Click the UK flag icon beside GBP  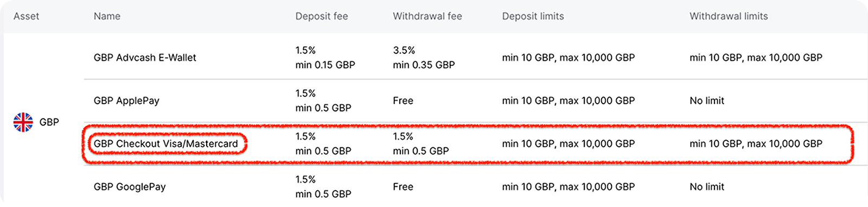tap(23, 122)
